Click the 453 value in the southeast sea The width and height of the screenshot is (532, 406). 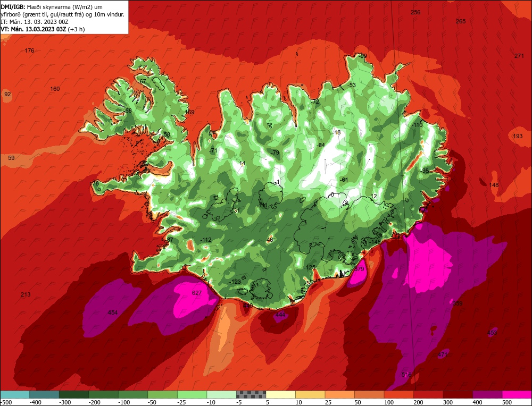click(x=492, y=333)
